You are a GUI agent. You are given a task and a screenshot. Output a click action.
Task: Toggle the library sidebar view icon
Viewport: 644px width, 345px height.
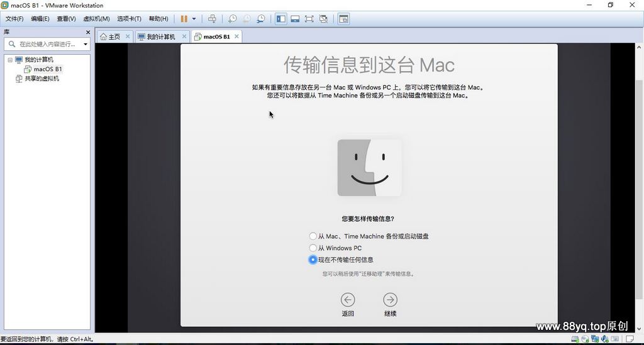[x=281, y=19]
